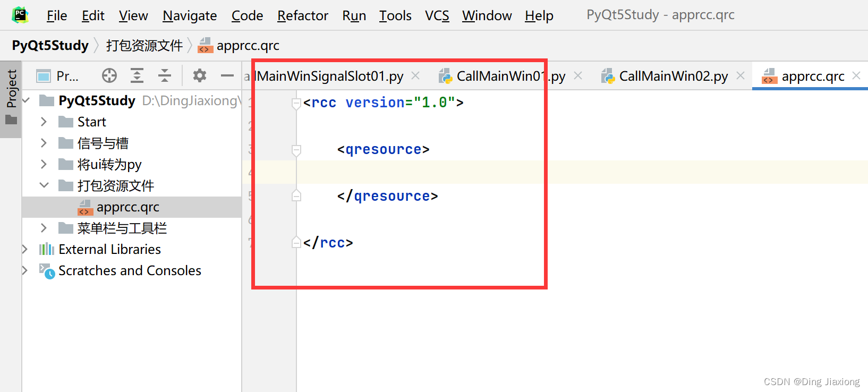Click the closing </rcc> tag text
The width and height of the screenshot is (868, 392).
click(x=328, y=243)
